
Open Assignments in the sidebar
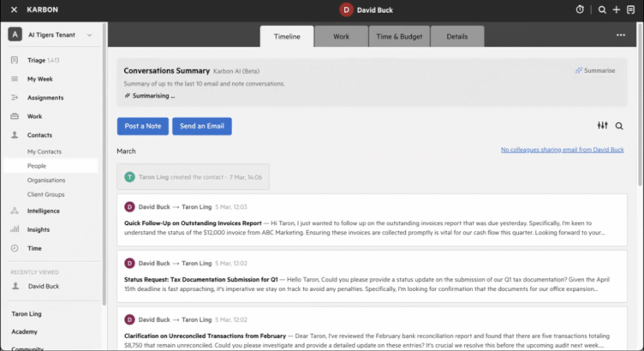45,98
